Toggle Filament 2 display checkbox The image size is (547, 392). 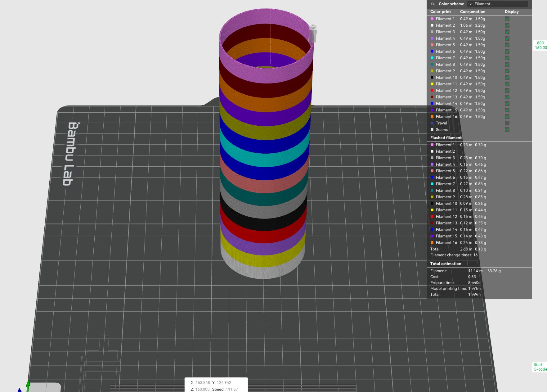pos(507,25)
